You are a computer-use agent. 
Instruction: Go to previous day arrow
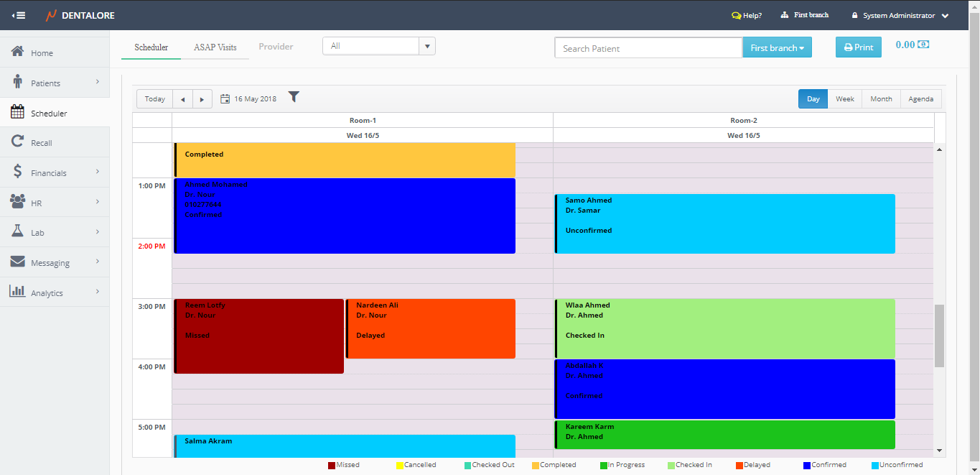click(x=182, y=99)
